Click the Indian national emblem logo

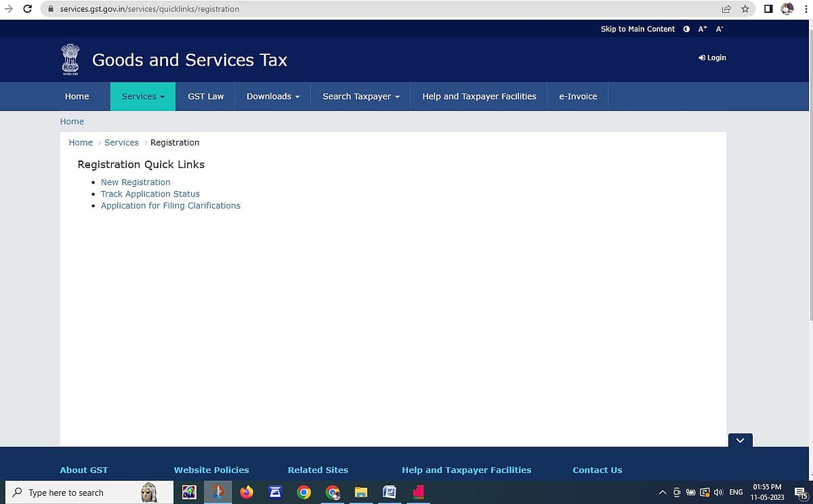click(70, 60)
